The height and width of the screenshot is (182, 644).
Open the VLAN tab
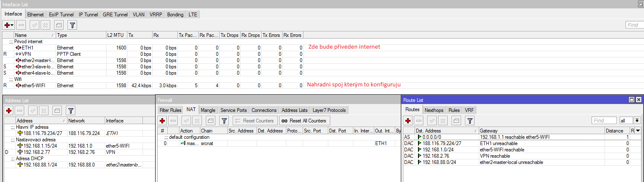[x=138, y=14]
